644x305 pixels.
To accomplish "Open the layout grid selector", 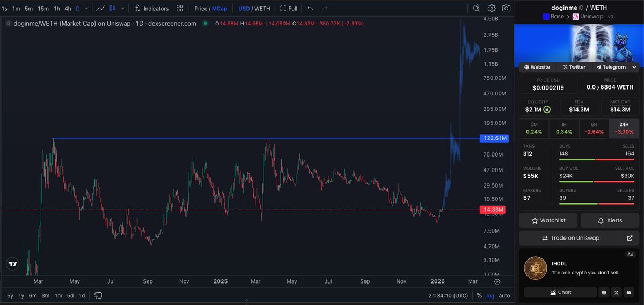I will (x=180, y=8).
